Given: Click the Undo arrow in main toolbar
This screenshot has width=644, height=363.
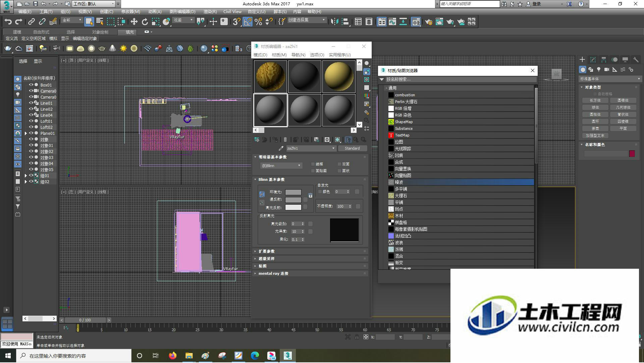Looking at the screenshot, I should (x=8, y=22).
